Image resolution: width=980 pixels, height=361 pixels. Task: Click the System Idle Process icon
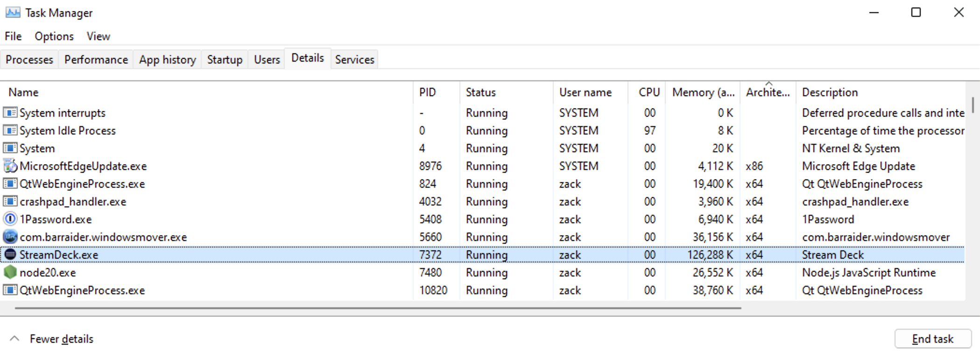(x=10, y=130)
